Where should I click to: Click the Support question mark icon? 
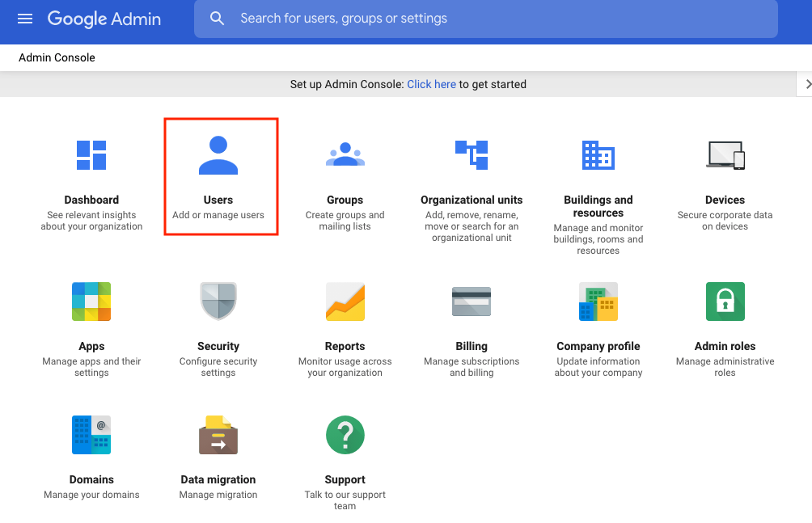(345, 435)
